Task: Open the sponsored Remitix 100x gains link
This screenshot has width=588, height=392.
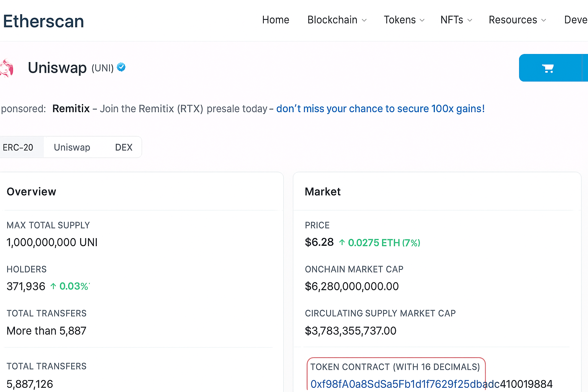Action: tap(381, 109)
